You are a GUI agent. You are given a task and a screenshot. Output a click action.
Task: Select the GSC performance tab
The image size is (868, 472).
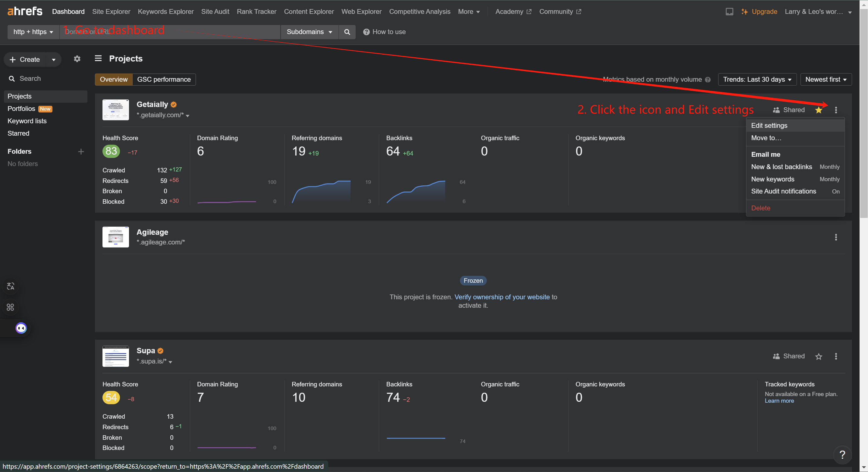click(164, 80)
